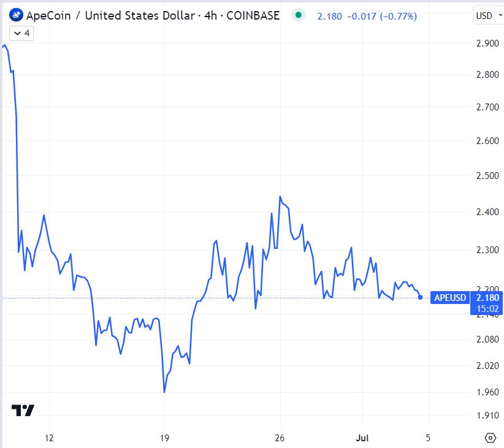Click the 2.900 price scale label

(486, 44)
